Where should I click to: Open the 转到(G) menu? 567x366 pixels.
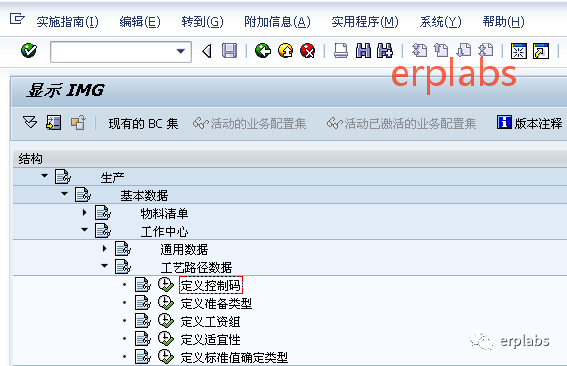tap(202, 22)
